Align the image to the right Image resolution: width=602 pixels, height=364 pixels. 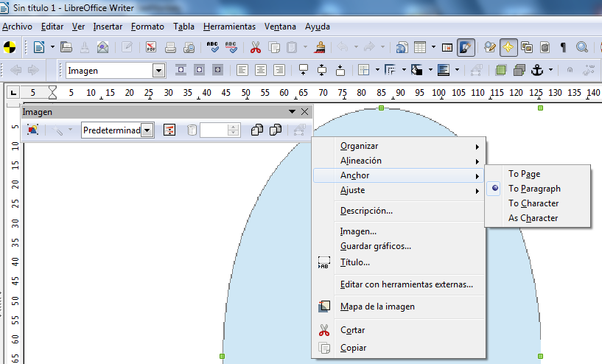[279, 70]
